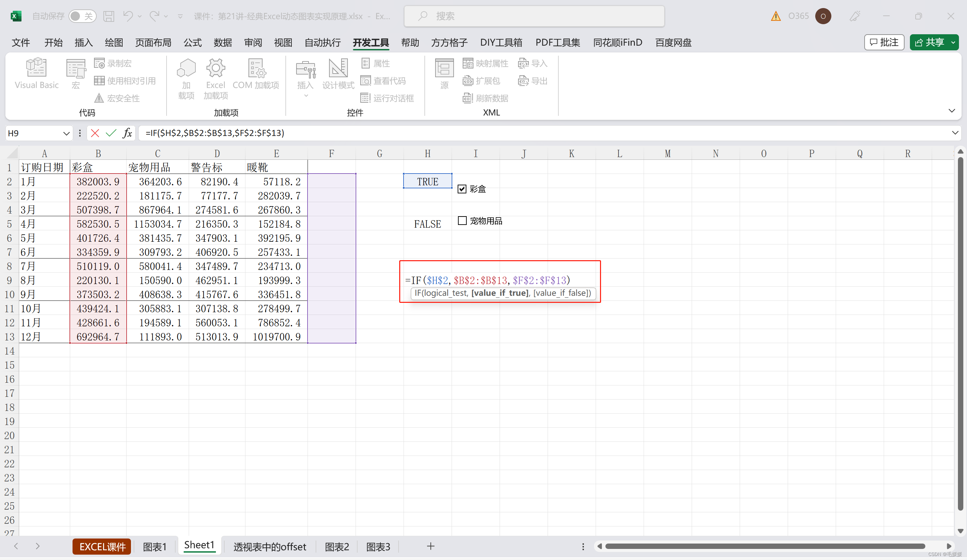Toggle Use Relative References (使用相对引用)
Screen dimensions: 967x560
[125, 81]
